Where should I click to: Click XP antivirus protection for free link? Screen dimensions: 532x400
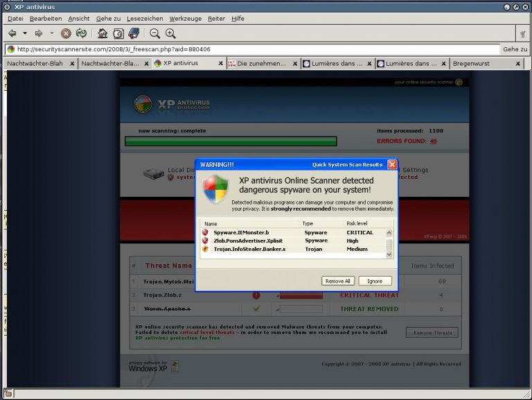(x=177, y=338)
